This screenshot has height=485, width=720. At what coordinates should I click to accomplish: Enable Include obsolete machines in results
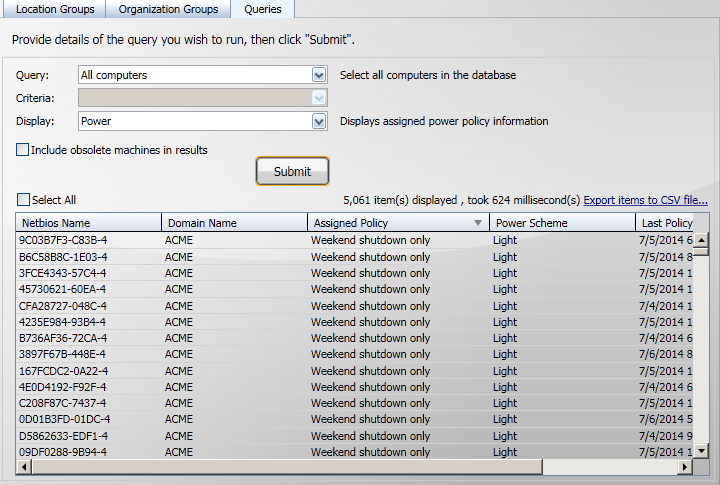[x=23, y=150]
